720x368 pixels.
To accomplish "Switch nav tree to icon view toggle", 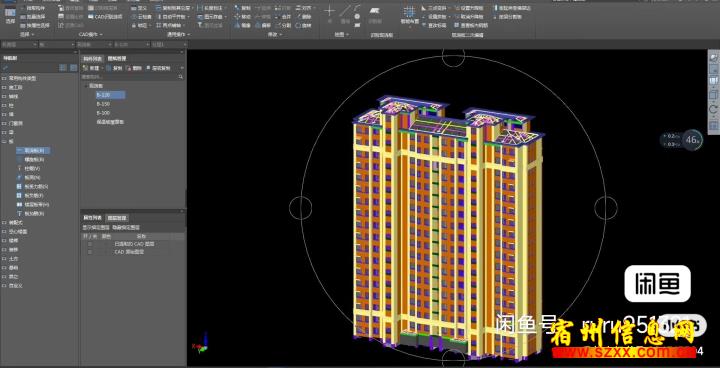I will tap(73, 68).
